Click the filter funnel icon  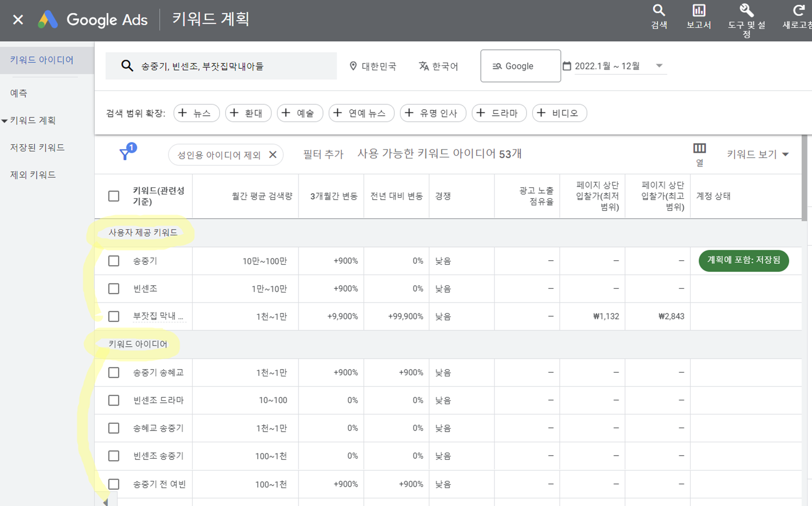pyautogui.click(x=126, y=153)
